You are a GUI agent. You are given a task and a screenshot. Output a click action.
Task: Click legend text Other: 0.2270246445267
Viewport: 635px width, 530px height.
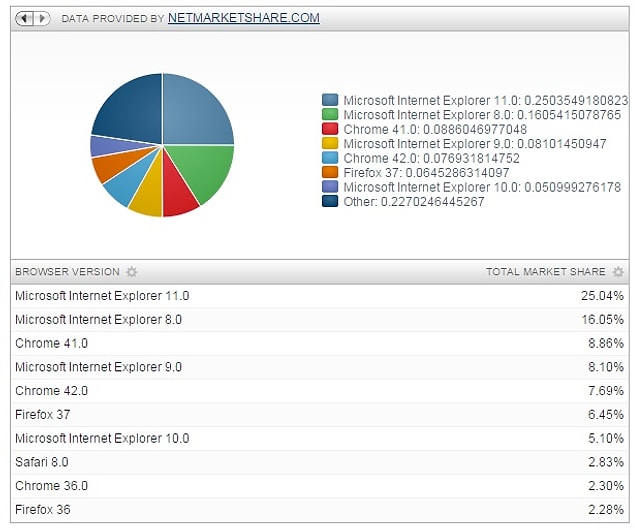click(414, 201)
